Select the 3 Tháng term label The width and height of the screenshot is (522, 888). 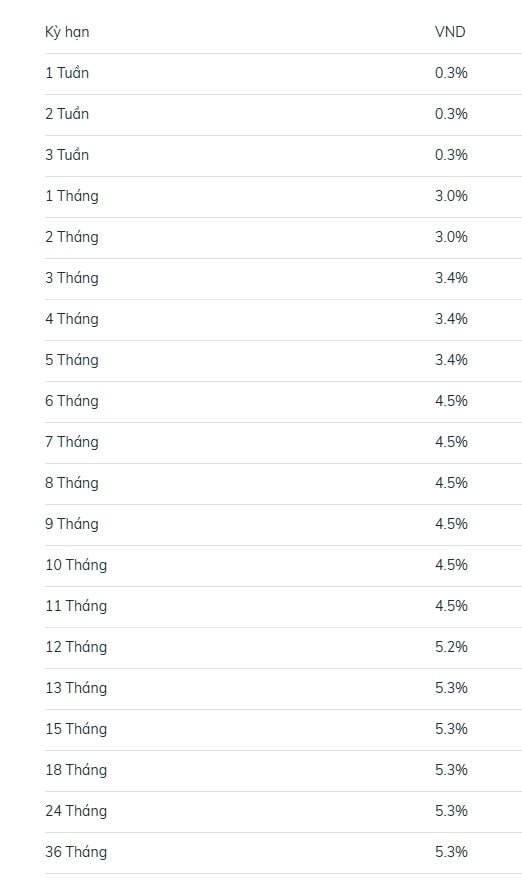(72, 278)
